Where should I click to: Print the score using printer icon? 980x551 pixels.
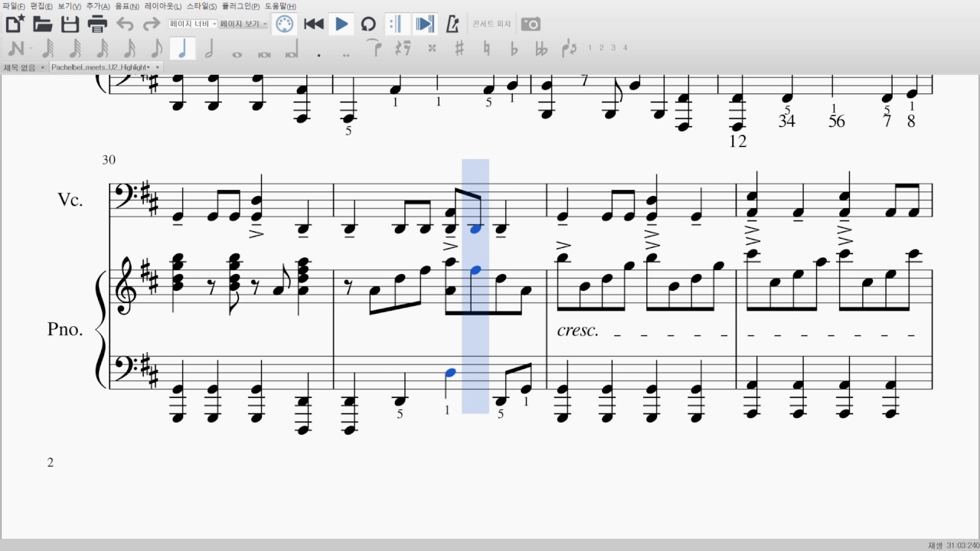[x=97, y=24]
